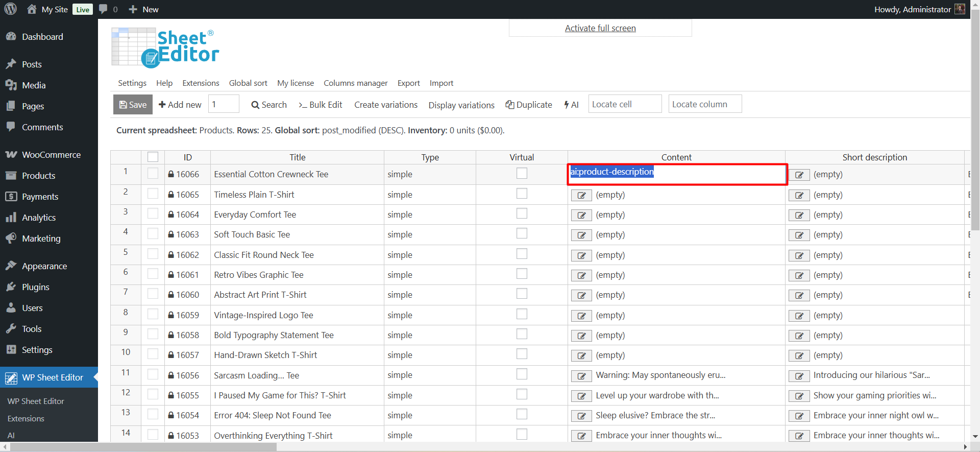Open the Tools menu

[32, 329]
